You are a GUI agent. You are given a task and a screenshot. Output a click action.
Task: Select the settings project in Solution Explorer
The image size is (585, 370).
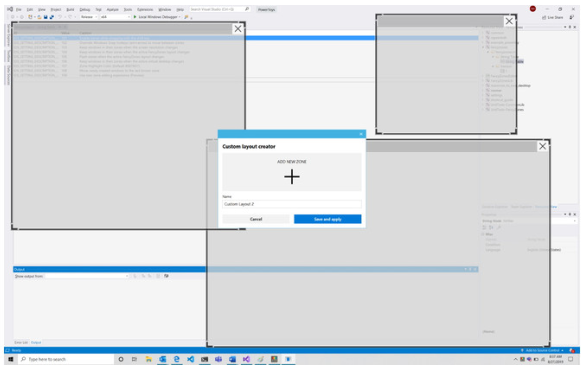coord(496,95)
